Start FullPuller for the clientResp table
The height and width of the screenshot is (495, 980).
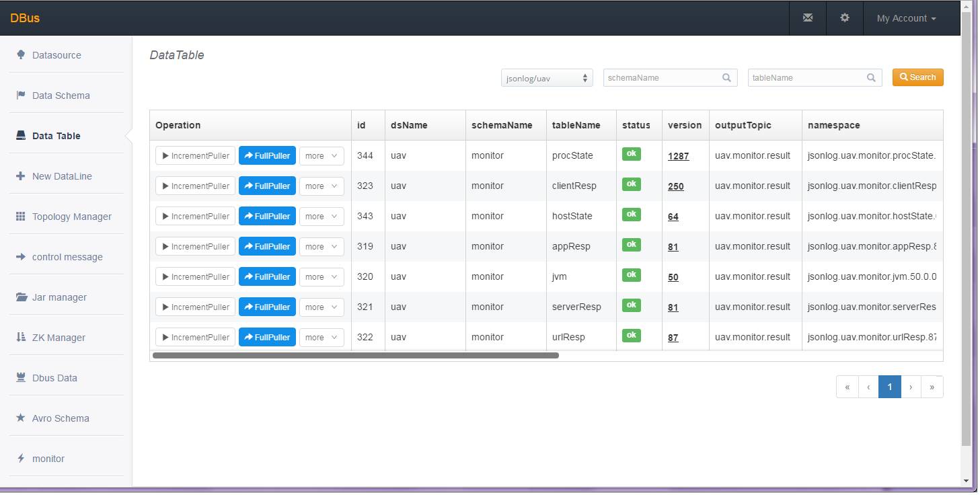click(x=267, y=186)
